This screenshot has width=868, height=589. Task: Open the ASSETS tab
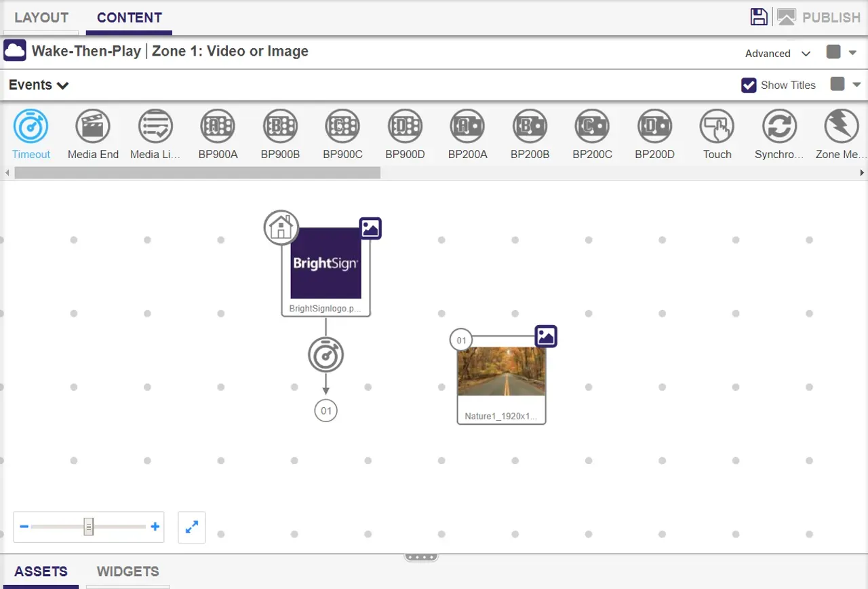(41, 571)
